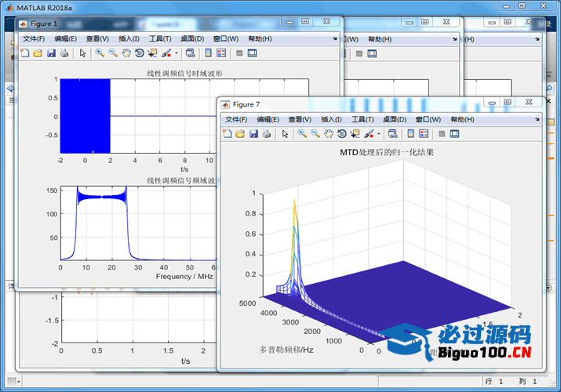The height and width of the screenshot is (392, 561).
Task: Click Save icon in Figure 7 toolbar
Action: [x=253, y=134]
